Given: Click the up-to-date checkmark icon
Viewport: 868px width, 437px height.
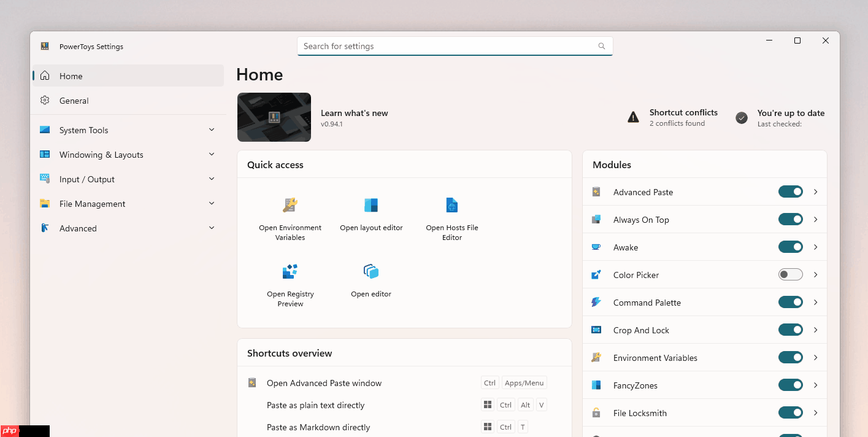Looking at the screenshot, I should (x=742, y=118).
